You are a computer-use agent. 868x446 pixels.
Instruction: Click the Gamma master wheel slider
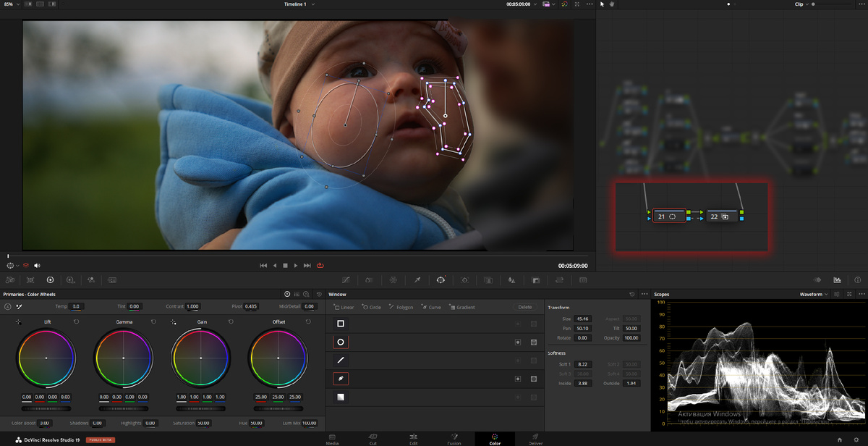pos(123,408)
